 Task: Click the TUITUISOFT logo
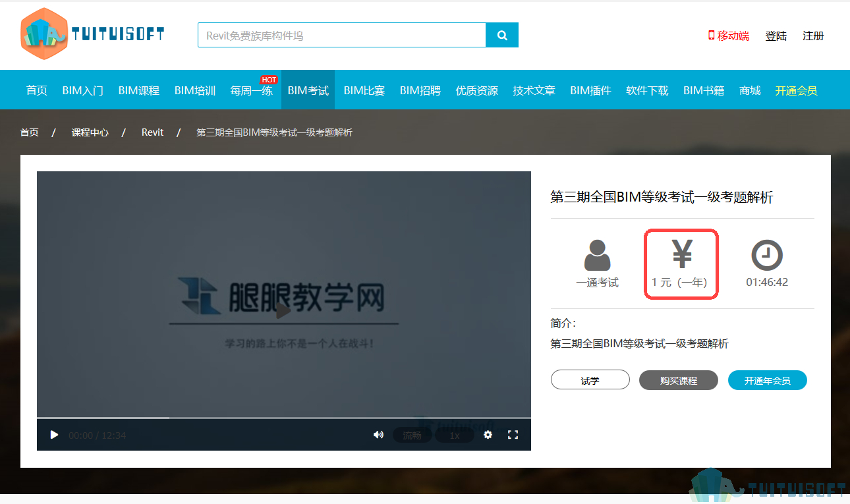92,34
